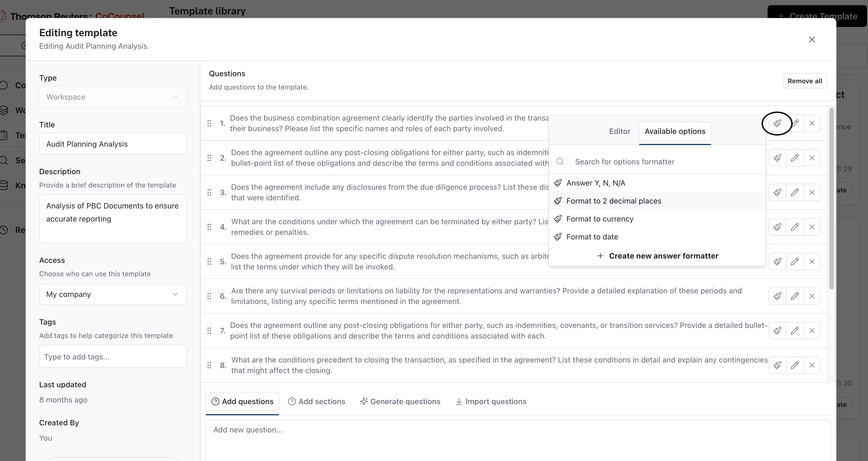This screenshot has width=868, height=461.
Task: Open the Type Workspace dropdown
Action: (113, 97)
